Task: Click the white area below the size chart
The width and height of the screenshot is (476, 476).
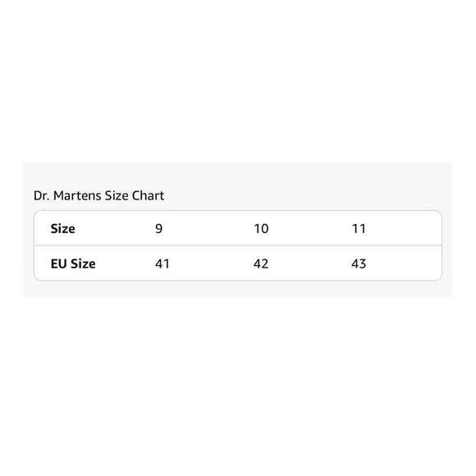Action: pos(238,386)
